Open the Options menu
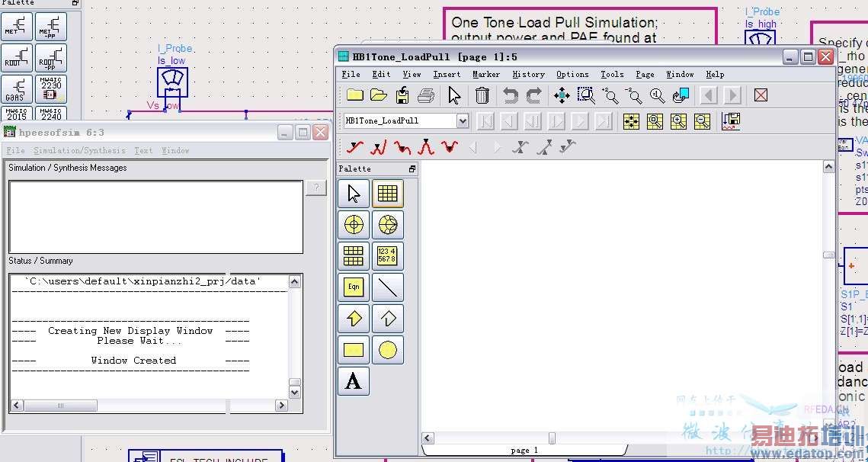 [572, 74]
